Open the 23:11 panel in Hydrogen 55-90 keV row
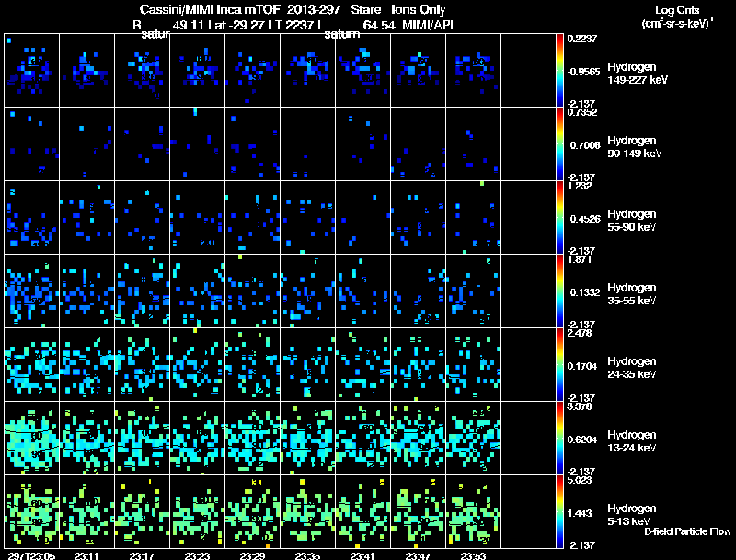 point(86,218)
